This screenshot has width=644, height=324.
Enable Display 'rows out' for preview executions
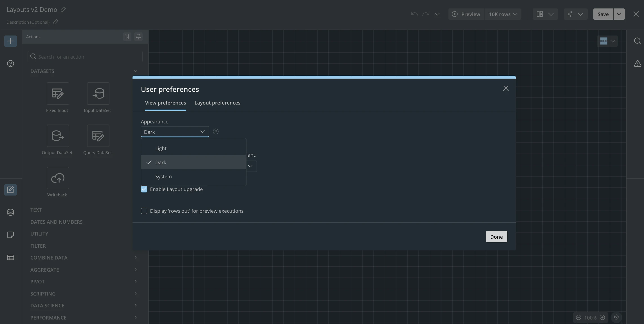(144, 211)
